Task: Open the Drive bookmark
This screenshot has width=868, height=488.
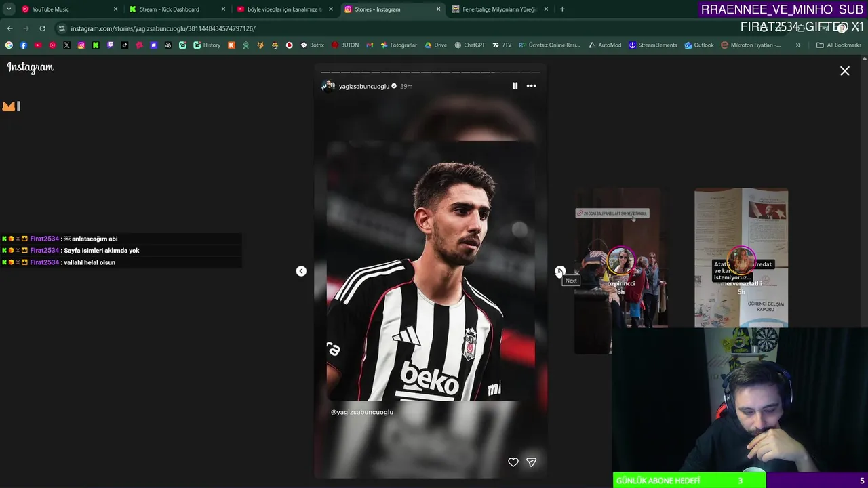Action: pyautogui.click(x=435, y=45)
